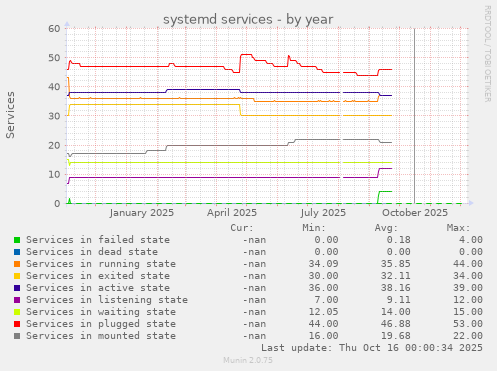The image size is (497, 371).
Task: Select the 'Services in running state' label
Action: pyautogui.click(x=101, y=264)
